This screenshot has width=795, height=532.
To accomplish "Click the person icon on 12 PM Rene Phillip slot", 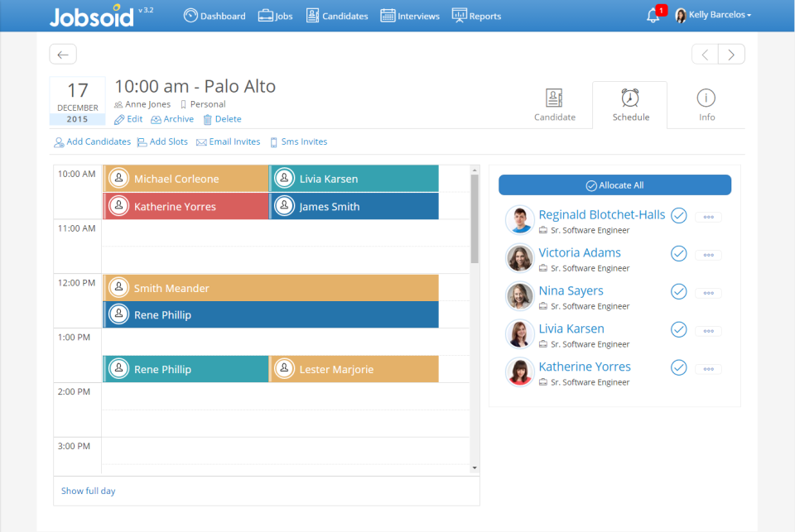I will click(x=118, y=314).
